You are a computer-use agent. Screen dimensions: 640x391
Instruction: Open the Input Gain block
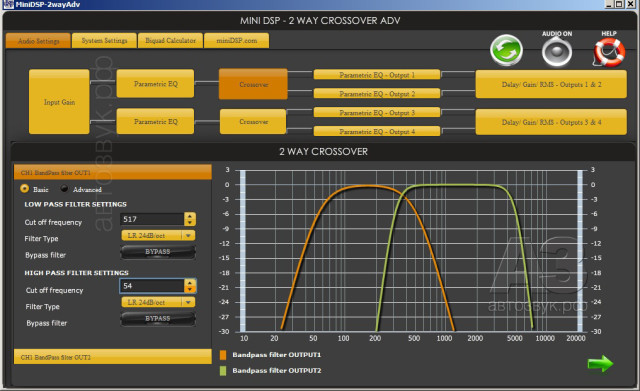tap(59, 102)
